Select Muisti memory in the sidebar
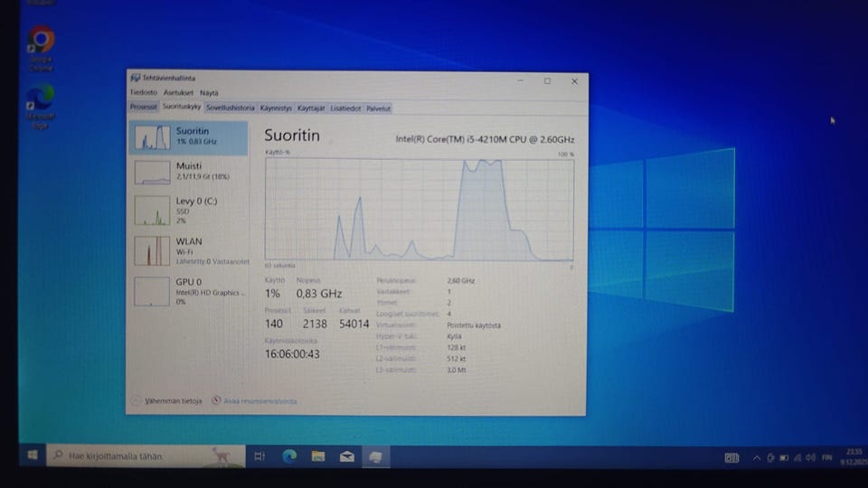Image resolution: width=868 pixels, height=488 pixels. [189, 172]
